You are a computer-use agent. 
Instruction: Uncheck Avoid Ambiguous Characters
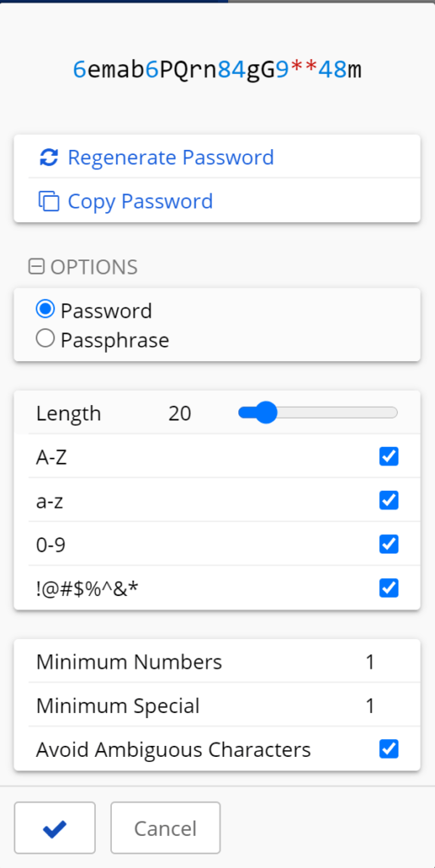tap(388, 749)
